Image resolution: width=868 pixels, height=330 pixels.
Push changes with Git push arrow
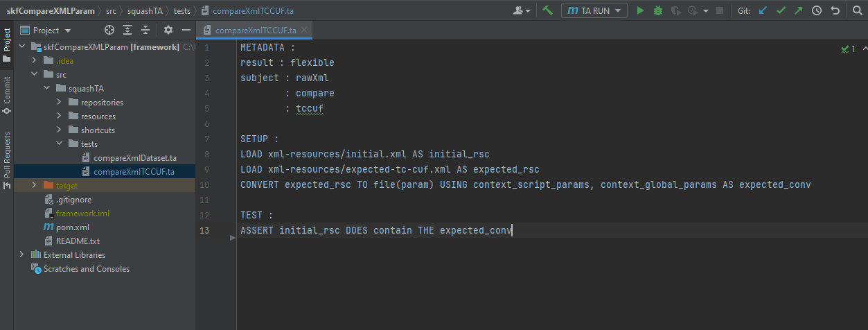click(x=799, y=10)
